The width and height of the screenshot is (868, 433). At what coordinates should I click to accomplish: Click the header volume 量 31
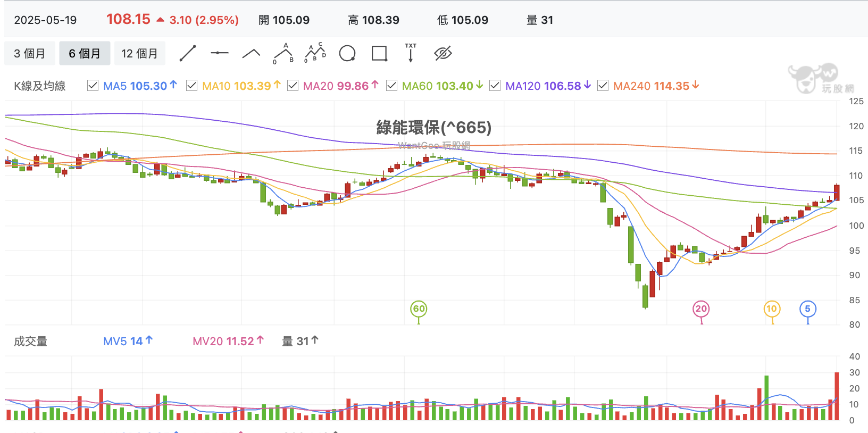[x=540, y=20]
